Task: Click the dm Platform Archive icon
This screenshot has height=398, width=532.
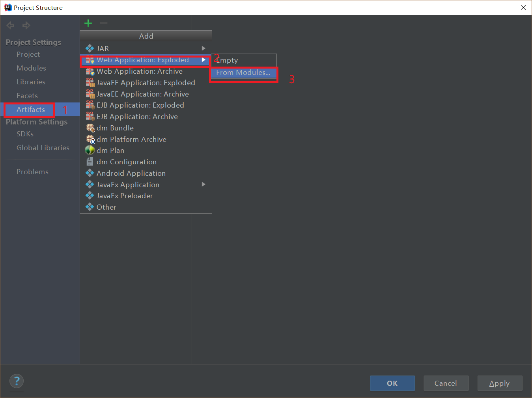Action: point(90,139)
